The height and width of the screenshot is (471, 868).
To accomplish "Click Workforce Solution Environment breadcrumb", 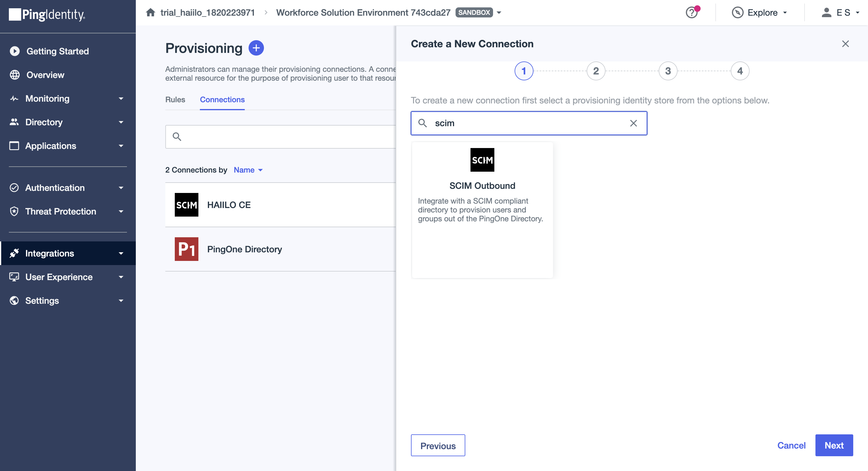I will (363, 12).
